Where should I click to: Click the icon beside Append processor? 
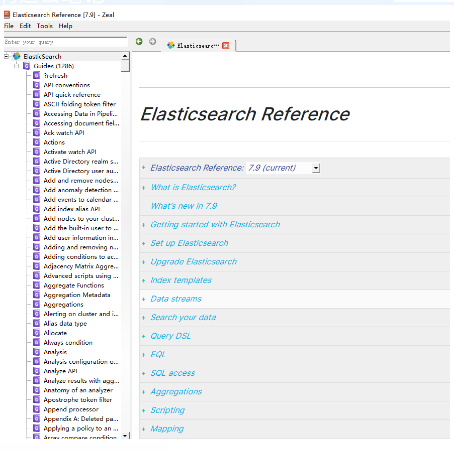tap(36, 409)
